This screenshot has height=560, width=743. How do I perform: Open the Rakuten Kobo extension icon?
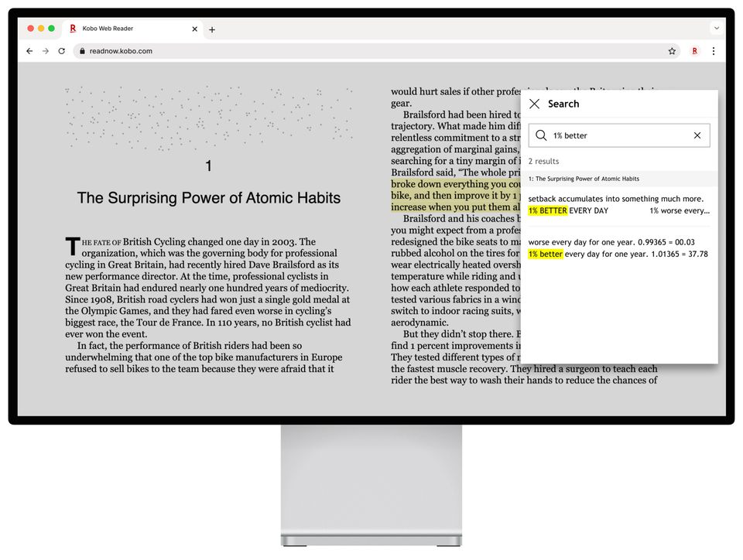[x=695, y=51]
